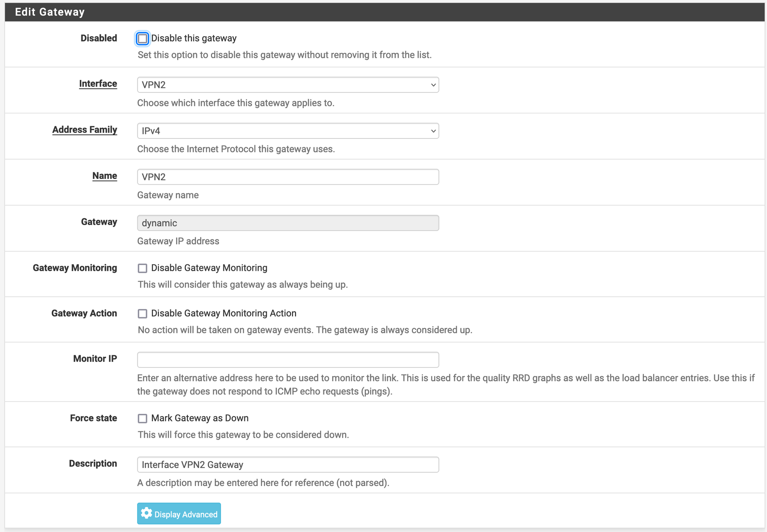This screenshot has height=532, width=767.
Task: Click the gear icon on Display Advanced
Action: click(146, 513)
